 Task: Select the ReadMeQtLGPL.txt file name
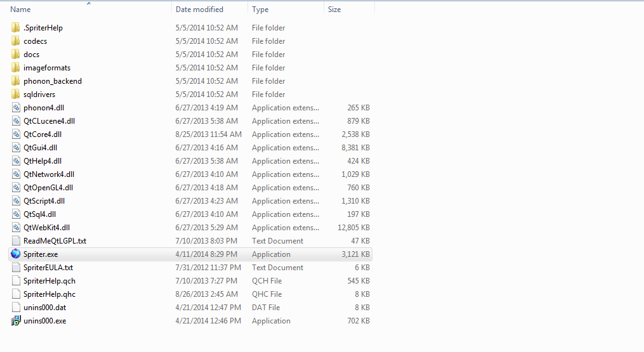(x=55, y=240)
